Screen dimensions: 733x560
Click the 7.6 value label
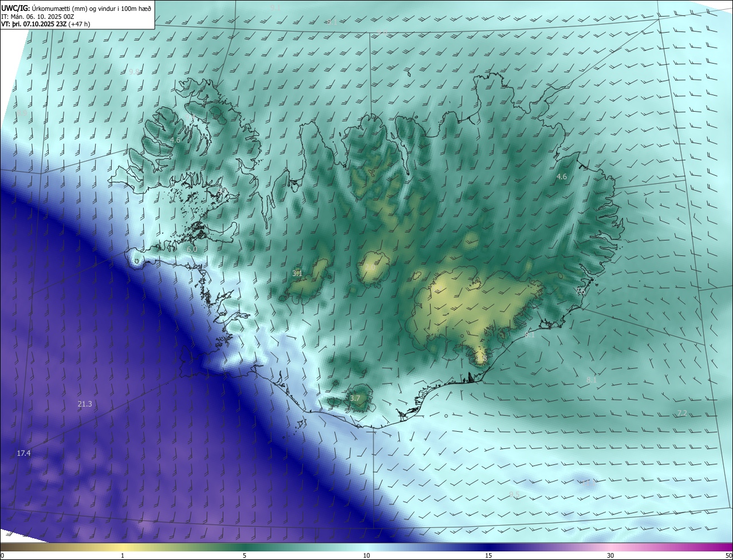580,291
